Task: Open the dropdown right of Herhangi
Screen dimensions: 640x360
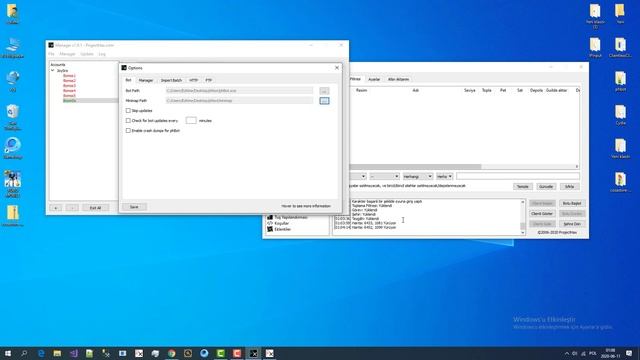Action: (x=444, y=176)
